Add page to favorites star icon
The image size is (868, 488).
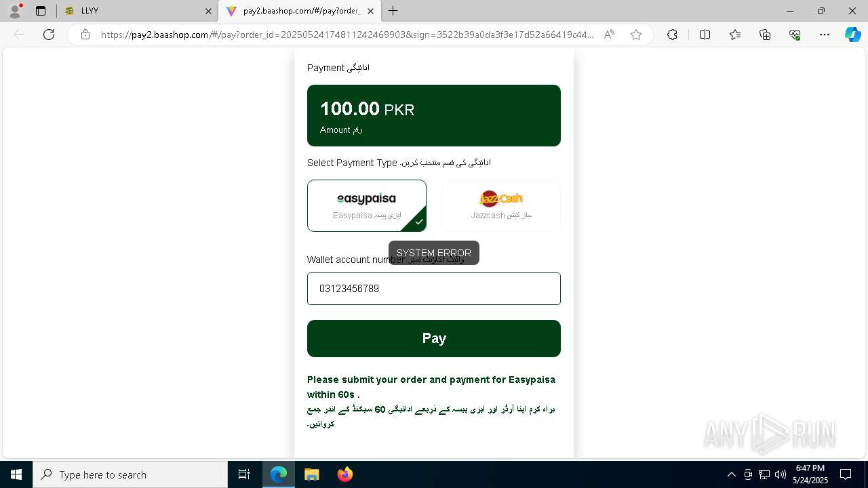coord(636,35)
